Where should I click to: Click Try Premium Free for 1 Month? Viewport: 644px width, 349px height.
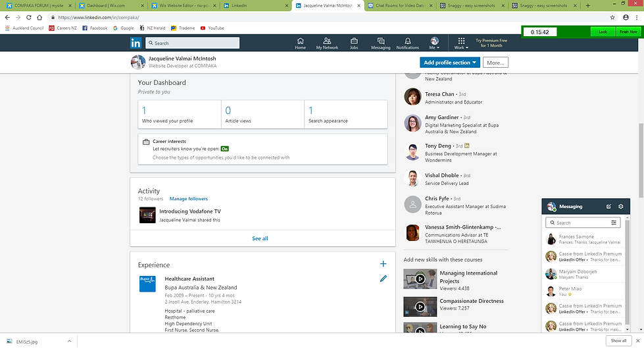coord(491,43)
